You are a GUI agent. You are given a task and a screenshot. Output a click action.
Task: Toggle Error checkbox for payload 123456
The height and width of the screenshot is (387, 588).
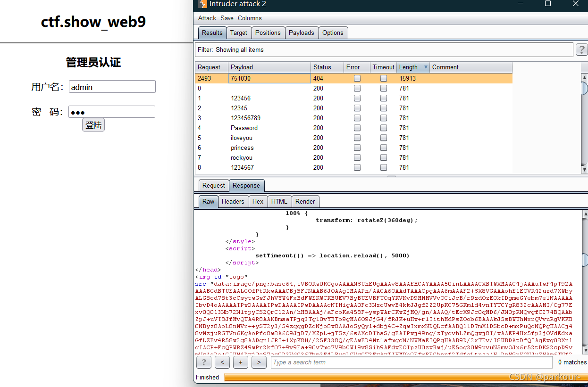tap(357, 98)
